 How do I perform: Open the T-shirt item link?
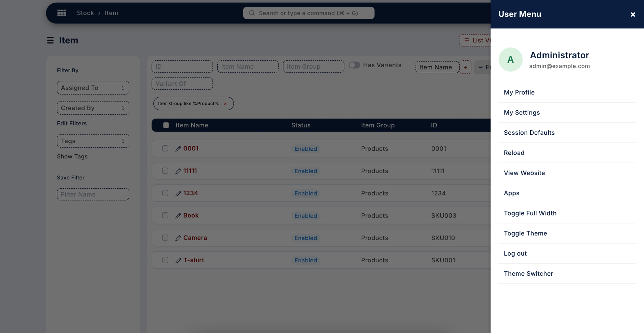pyautogui.click(x=194, y=260)
